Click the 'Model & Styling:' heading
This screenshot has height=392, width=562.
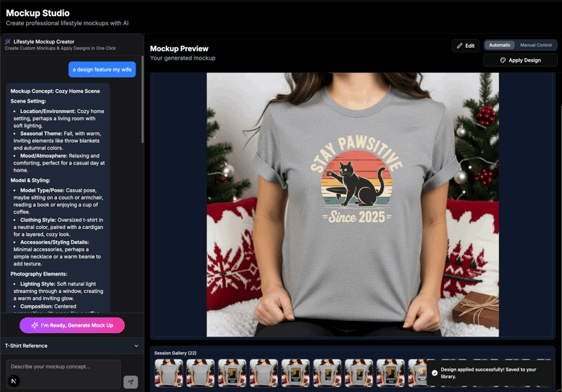pyautogui.click(x=30, y=181)
